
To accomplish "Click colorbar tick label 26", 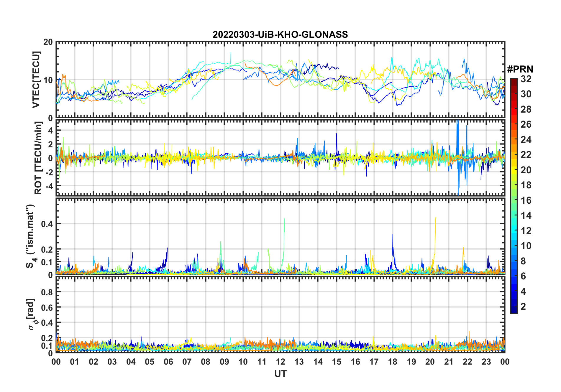I will (526, 124).
